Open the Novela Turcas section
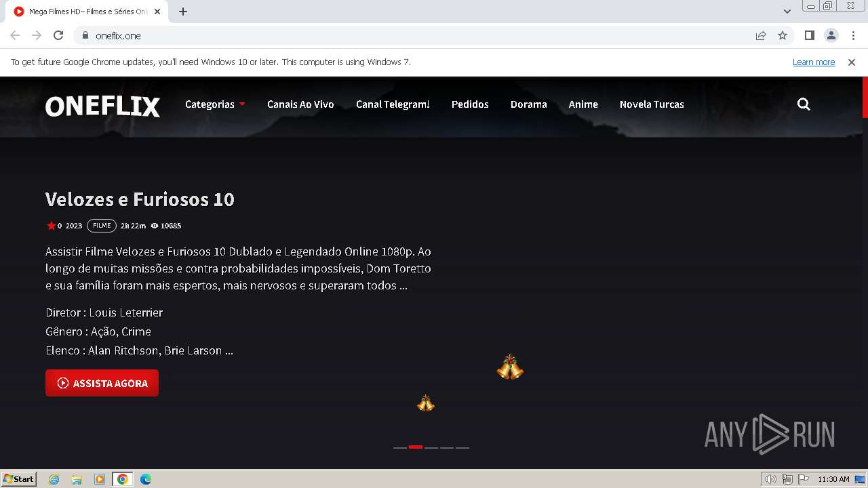Viewport: 868px width, 488px height. pos(652,104)
